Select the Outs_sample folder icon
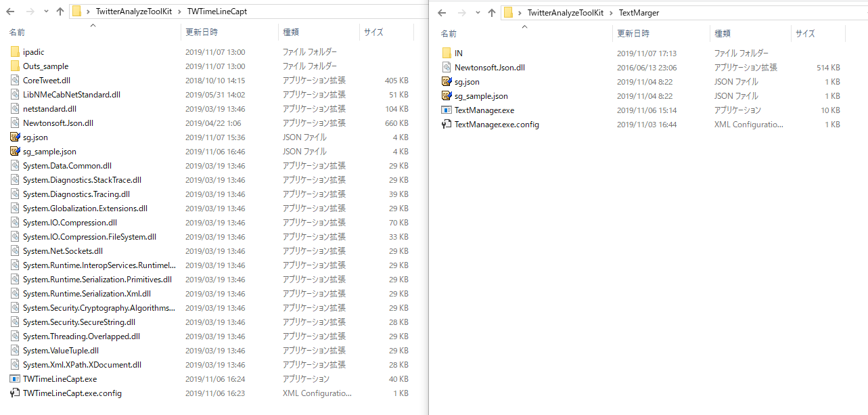The height and width of the screenshot is (415, 868). pyautogui.click(x=15, y=66)
